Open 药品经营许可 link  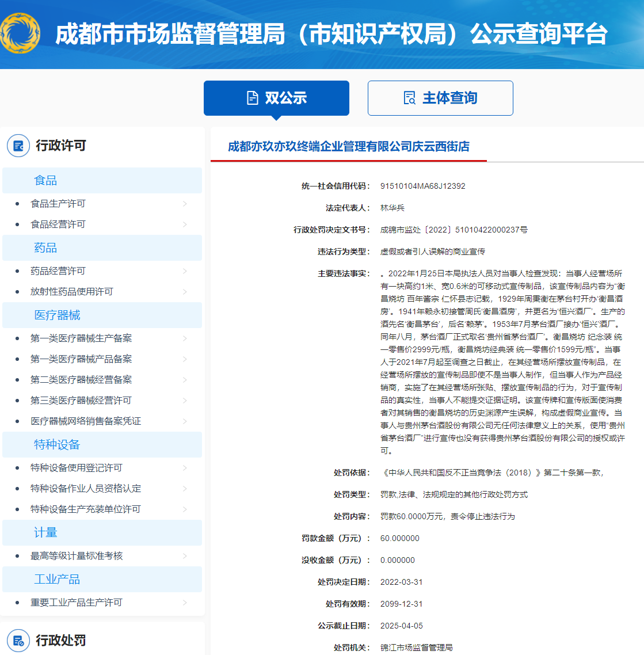(x=58, y=271)
